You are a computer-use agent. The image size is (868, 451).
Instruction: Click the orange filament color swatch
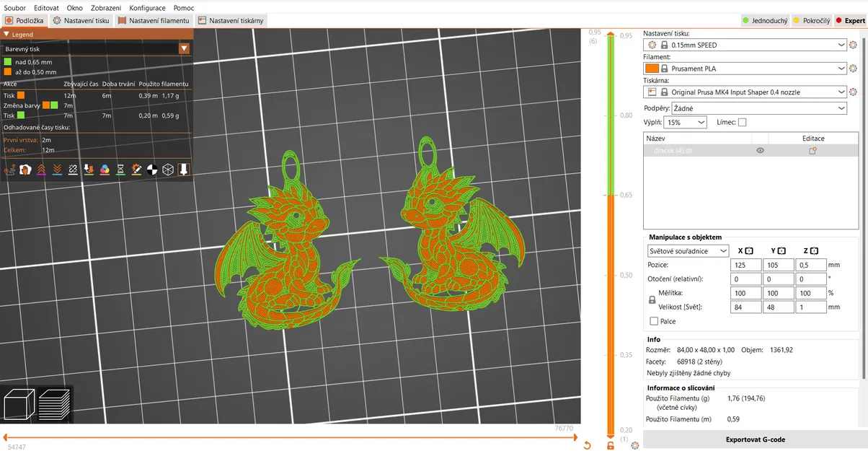coord(652,69)
